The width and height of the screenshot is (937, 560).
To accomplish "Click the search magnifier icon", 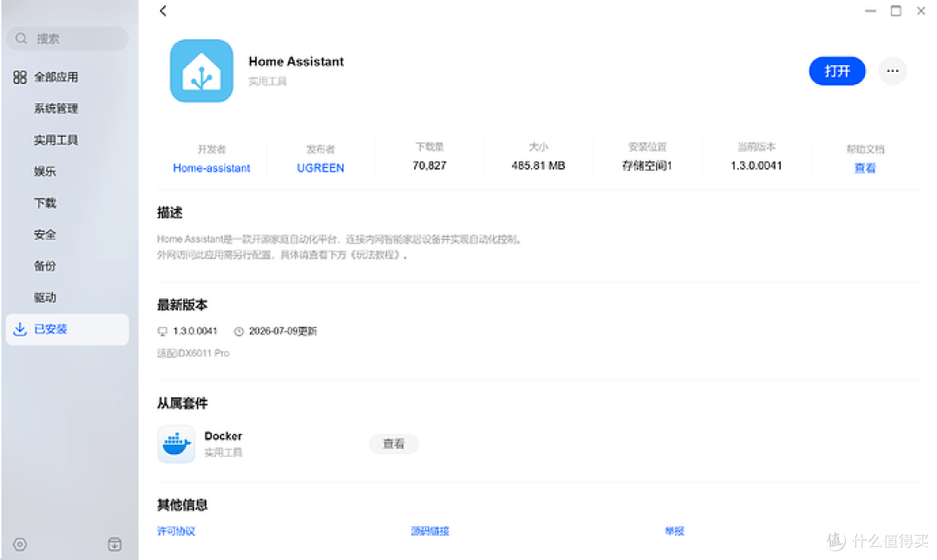I will tap(22, 39).
